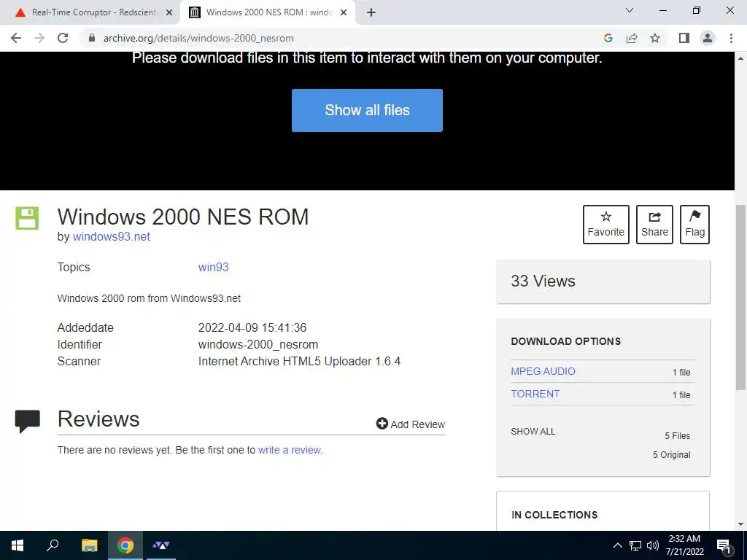Click the scrollbar up arrow

click(740, 58)
